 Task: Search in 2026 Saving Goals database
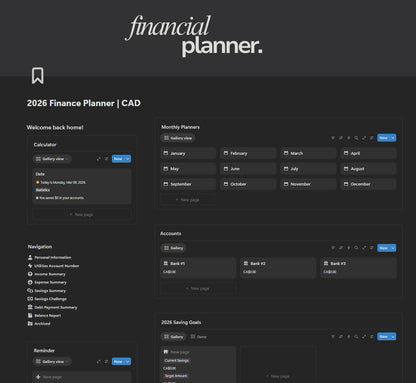point(356,337)
